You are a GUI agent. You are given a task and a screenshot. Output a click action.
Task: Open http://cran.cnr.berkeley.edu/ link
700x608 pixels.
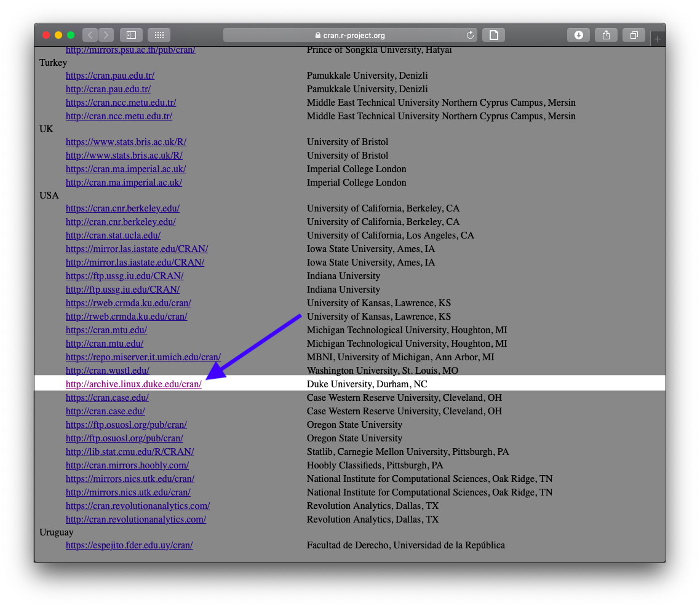pyautogui.click(x=121, y=222)
